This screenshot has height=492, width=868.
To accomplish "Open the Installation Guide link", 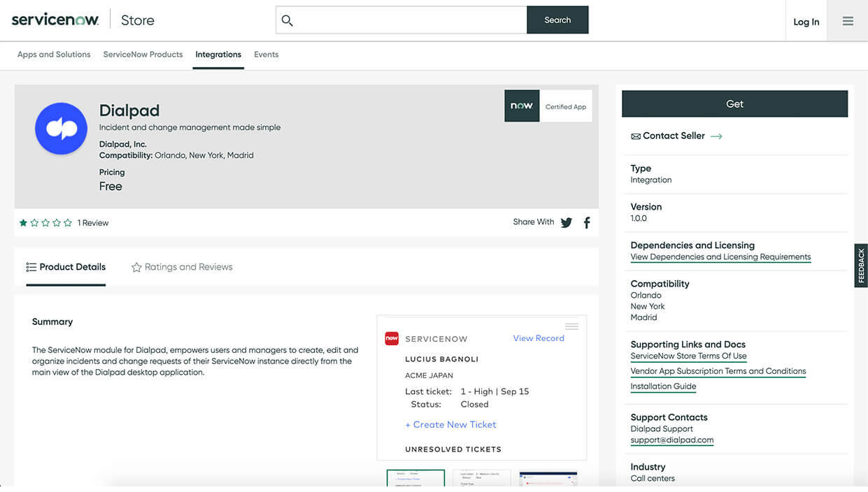I will [x=663, y=386].
